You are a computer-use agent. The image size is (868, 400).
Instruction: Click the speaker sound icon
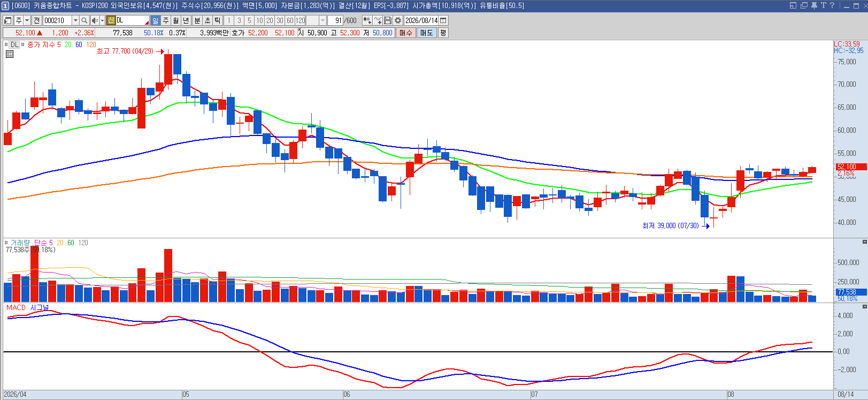[94, 20]
